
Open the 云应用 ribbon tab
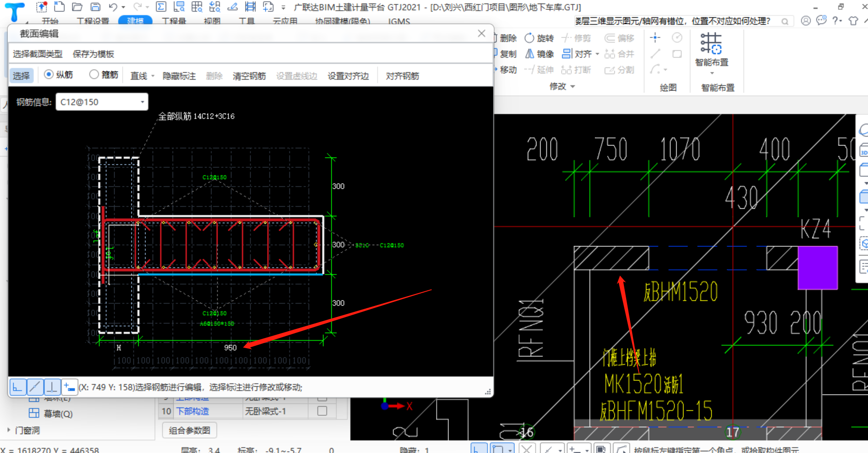click(x=285, y=21)
